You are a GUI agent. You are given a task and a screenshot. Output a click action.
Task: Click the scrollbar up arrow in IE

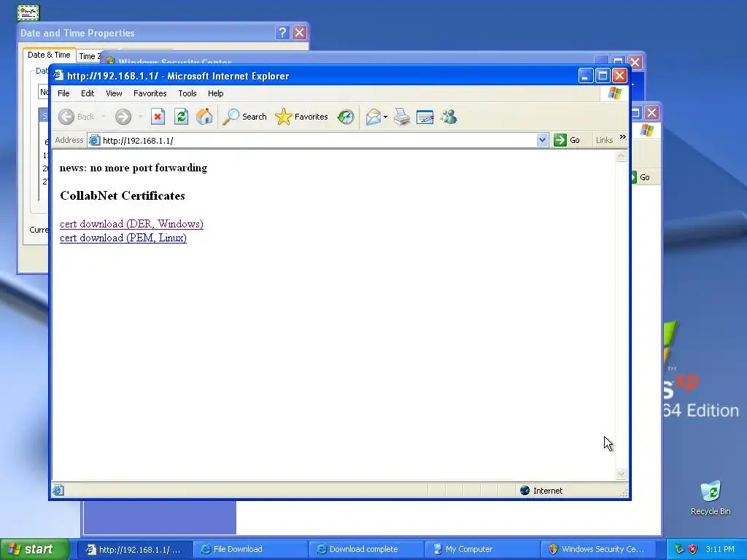pos(621,156)
